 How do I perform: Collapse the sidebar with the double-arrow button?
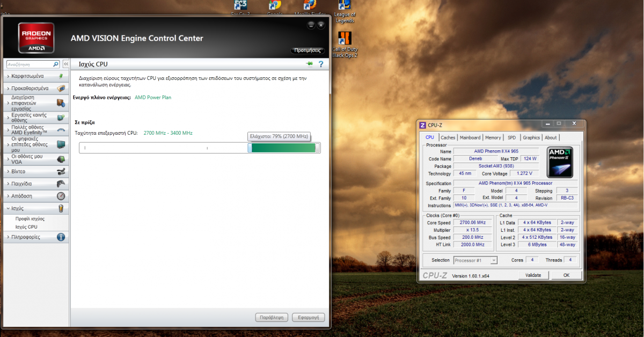point(66,64)
